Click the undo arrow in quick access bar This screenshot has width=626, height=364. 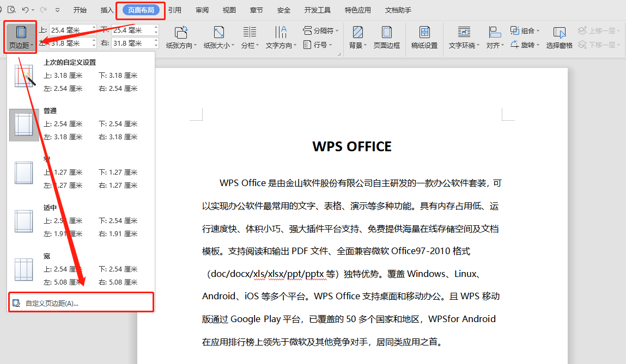tap(26, 10)
